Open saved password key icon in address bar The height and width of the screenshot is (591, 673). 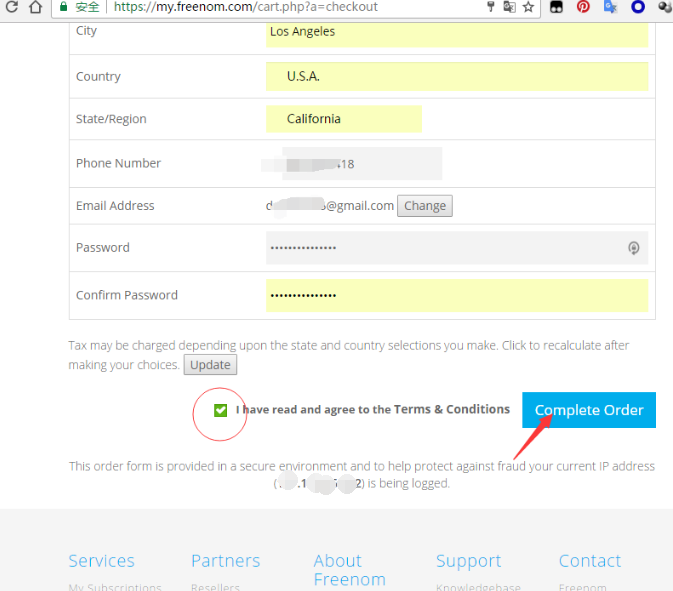(491, 6)
